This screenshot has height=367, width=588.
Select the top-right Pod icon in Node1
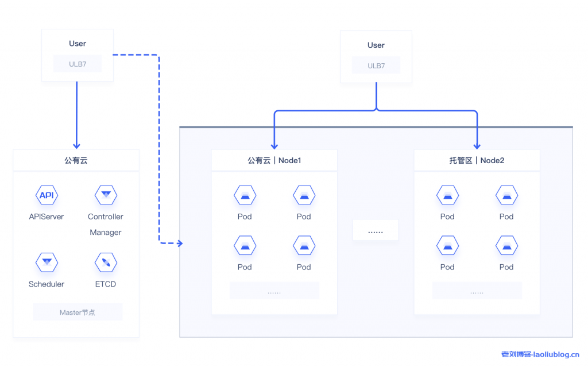click(x=304, y=195)
